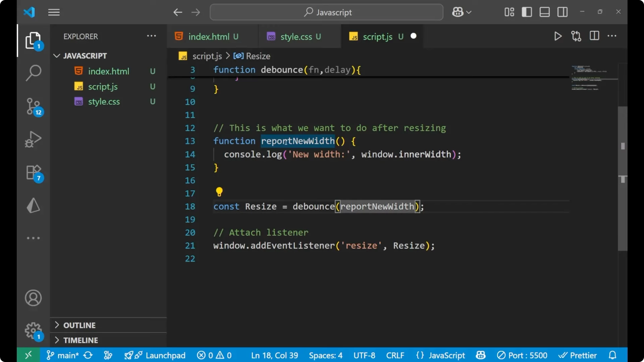This screenshot has height=362, width=644.
Task: Stop the live server on Port 5500
Action: coord(522,355)
